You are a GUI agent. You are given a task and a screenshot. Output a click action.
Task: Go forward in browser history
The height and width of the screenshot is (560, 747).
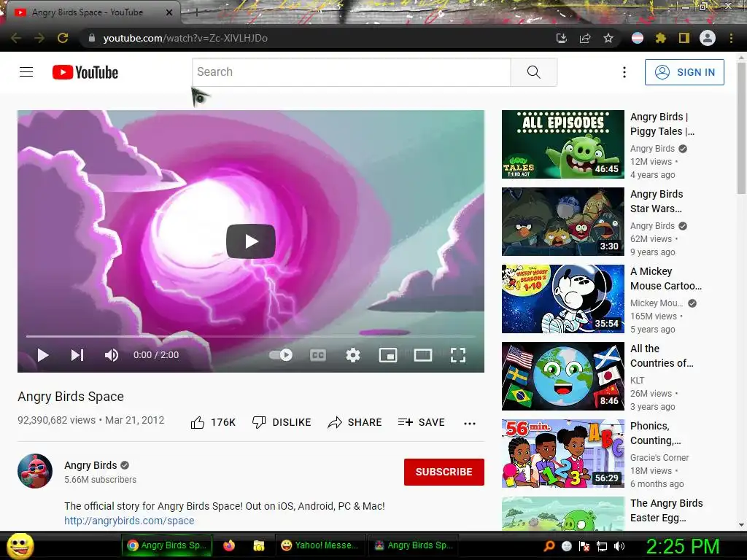pyautogui.click(x=39, y=38)
